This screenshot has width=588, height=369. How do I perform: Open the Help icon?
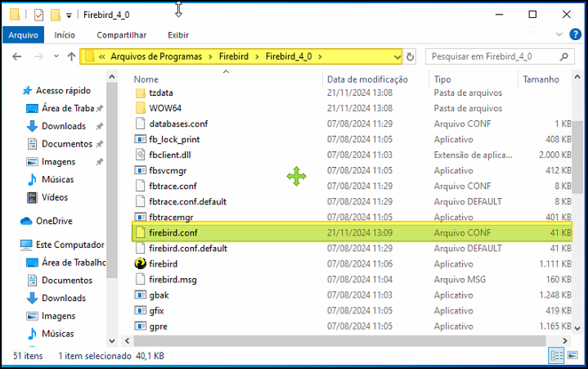coord(575,35)
